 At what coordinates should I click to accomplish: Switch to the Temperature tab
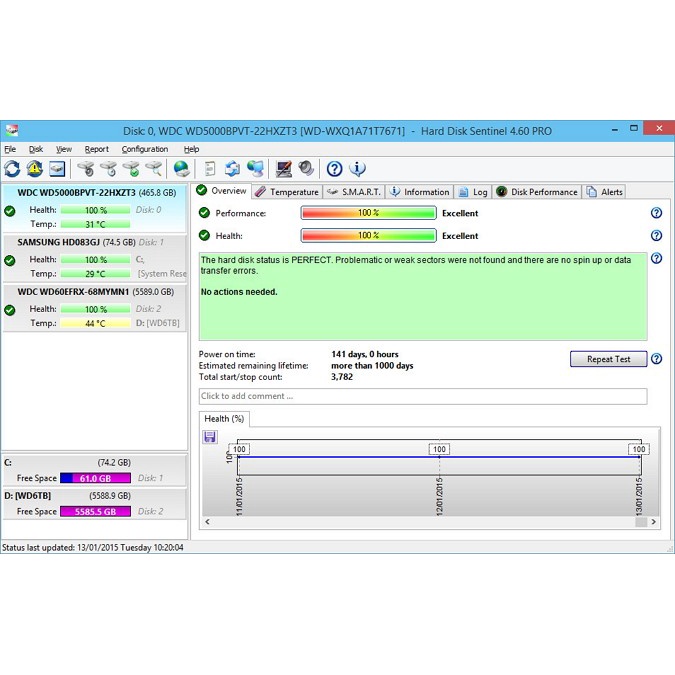287,192
